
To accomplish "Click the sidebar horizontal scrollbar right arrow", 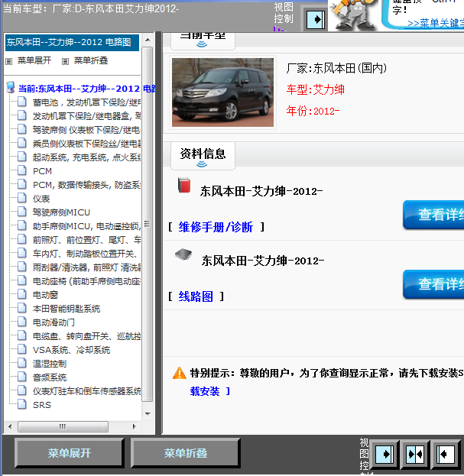I will pos(134,426).
